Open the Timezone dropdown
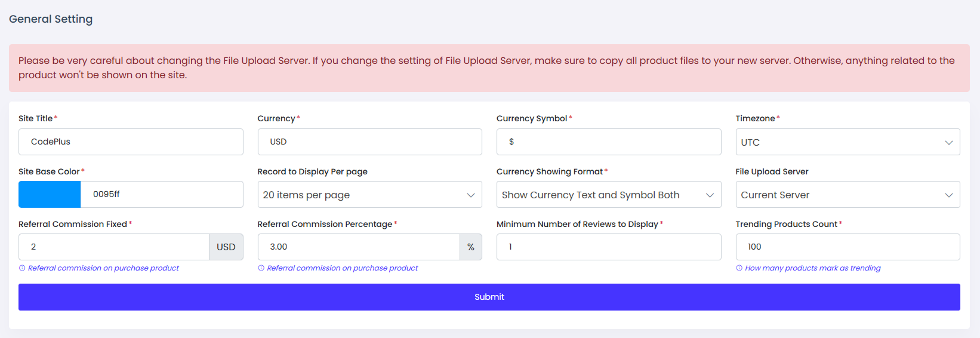This screenshot has width=980, height=338. point(847,142)
